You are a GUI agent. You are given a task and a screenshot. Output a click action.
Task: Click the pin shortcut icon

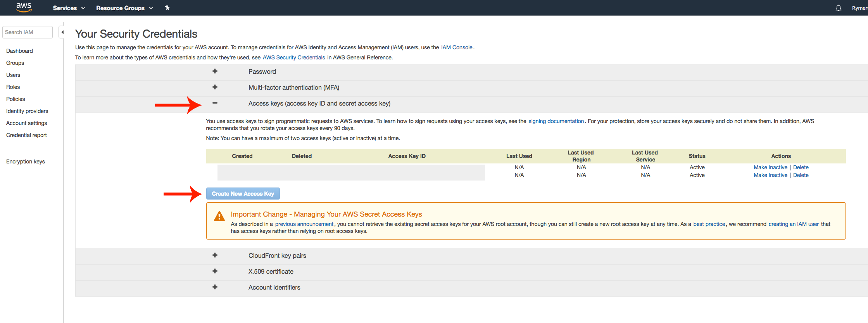167,8
